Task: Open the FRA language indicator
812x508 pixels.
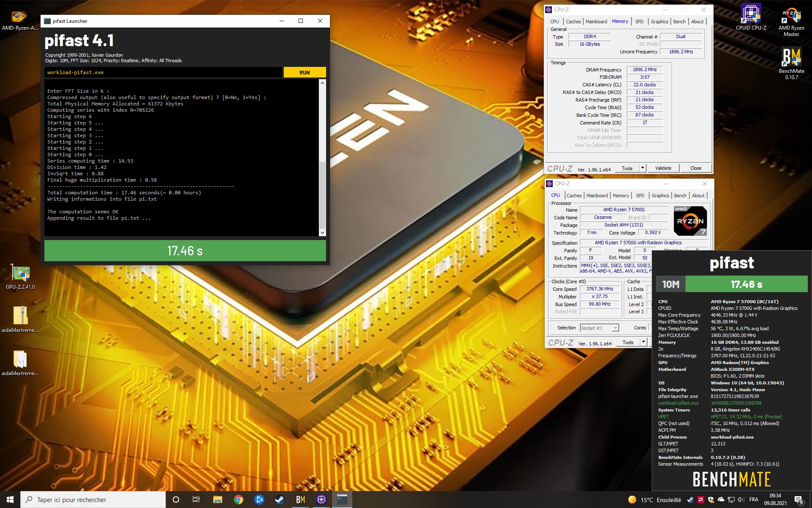Action: coord(754,500)
